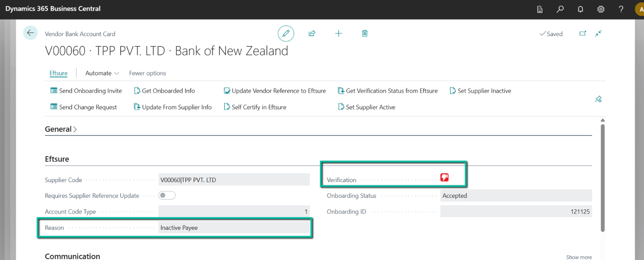Click the Account Code Type field

pyautogui.click(x=234, y=211)
